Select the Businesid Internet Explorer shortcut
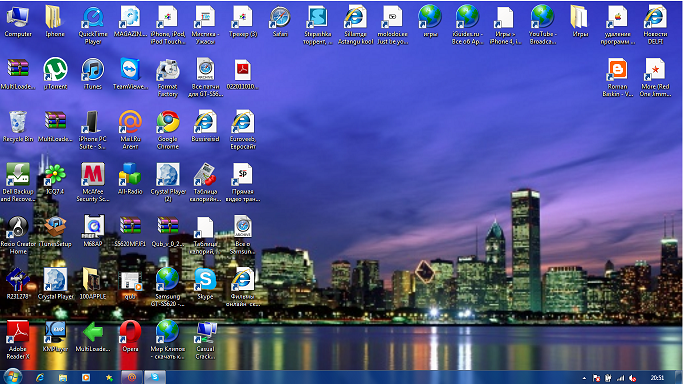Image resolution: width=683 pixels, height=384 pixels. (205, 127)
